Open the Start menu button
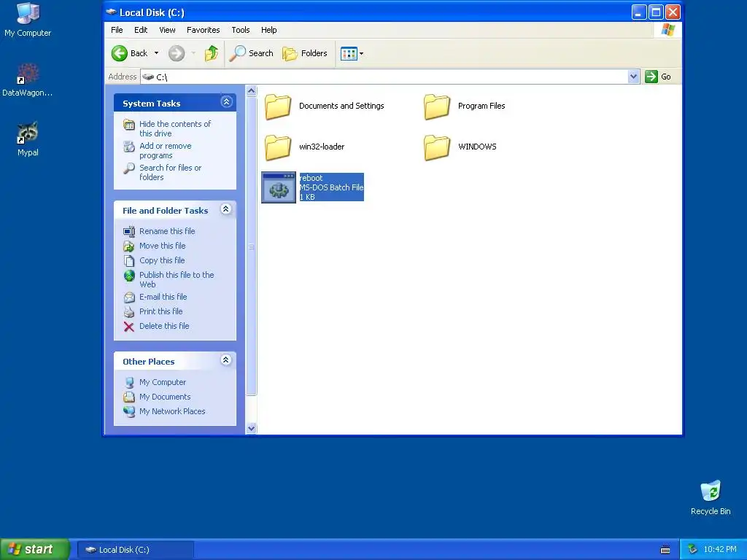747x560 pixels. point(35,549)
